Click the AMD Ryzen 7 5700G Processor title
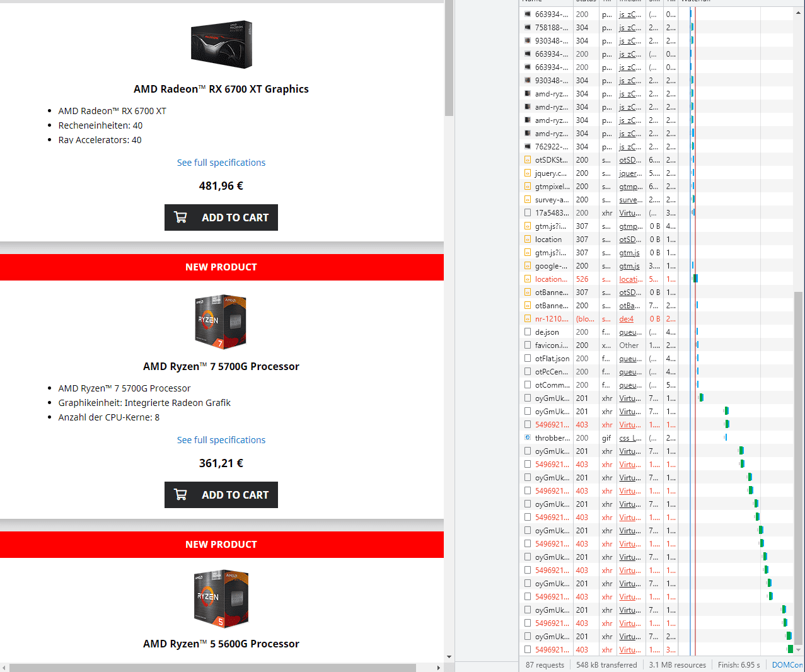Screen dimensions: 805x672 (221, 366)
